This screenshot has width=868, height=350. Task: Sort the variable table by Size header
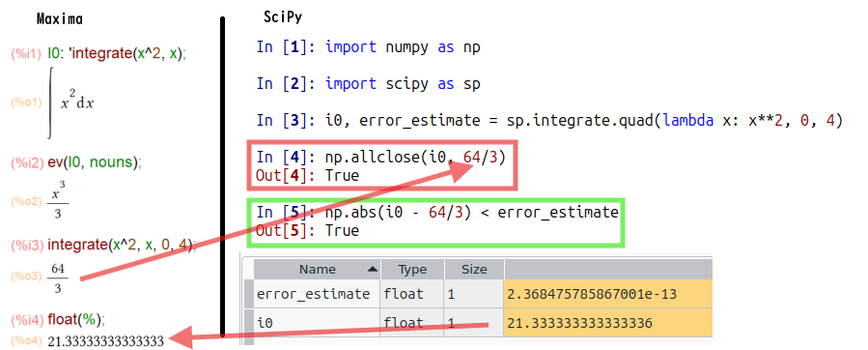pyautogui.click(x=474, y=270)
